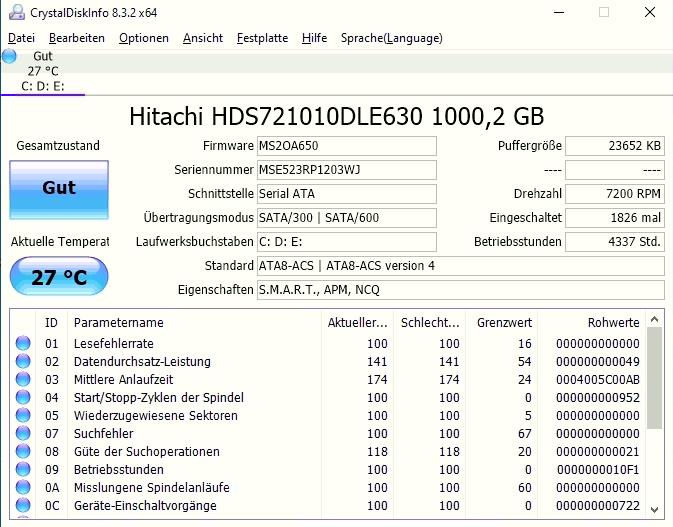Open the Ansicht menu

(x=203, y=38)
